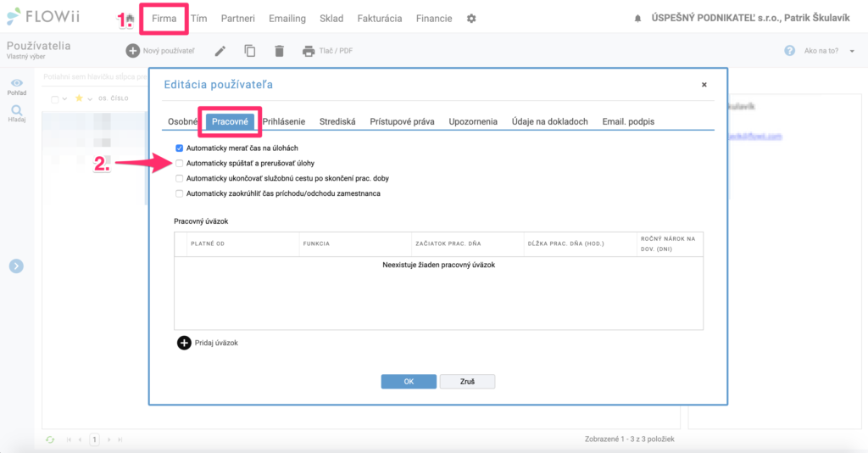Image resolution: width=868 pixels, height=453 pixels.
Task: Go to last page pagination icon
Action: (x=120, y=439)
